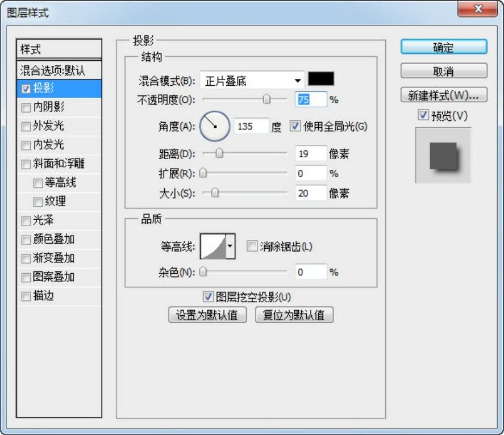Expand the contour picker arrow
This screenshot has width=504, height=435.
(x=230, y=246)
